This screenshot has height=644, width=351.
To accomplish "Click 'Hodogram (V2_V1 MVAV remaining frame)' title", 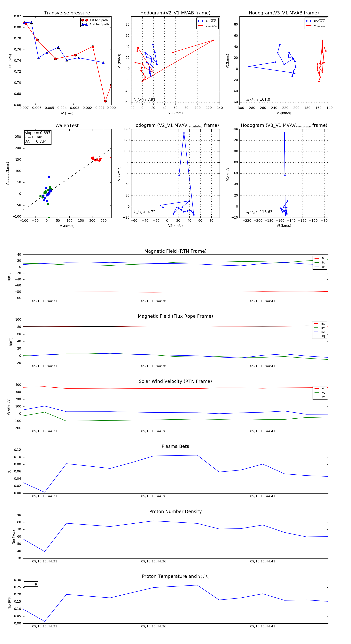I will [x=175, y=125].
